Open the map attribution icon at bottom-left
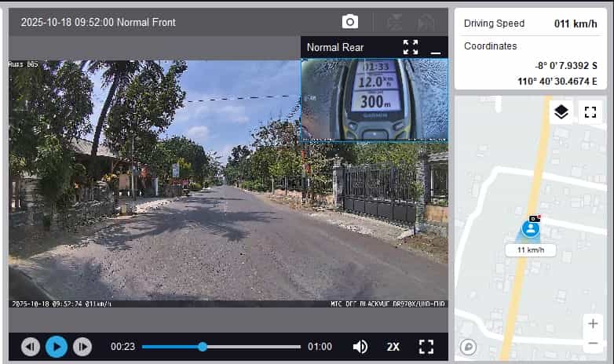Image resolution: width=614 pixels, height=364 pixels. [469, 346]
